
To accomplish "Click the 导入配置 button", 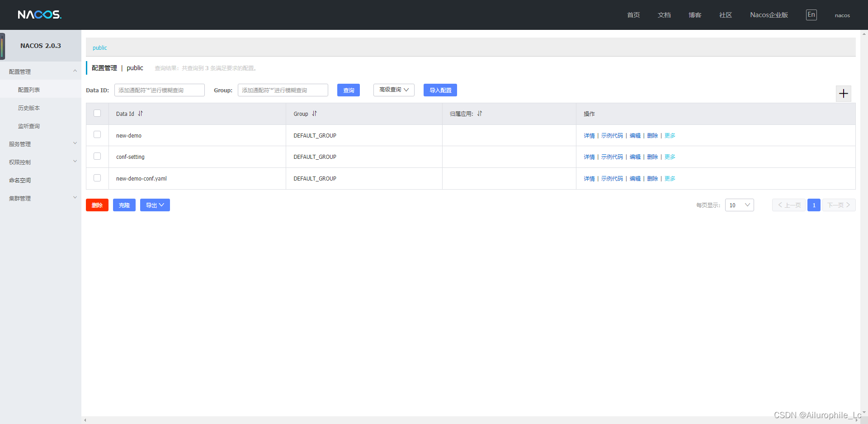I will click(x=440, y=90).
